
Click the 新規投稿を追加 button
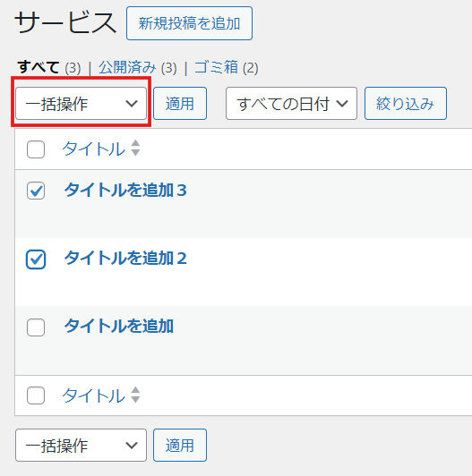pos(189,23)
